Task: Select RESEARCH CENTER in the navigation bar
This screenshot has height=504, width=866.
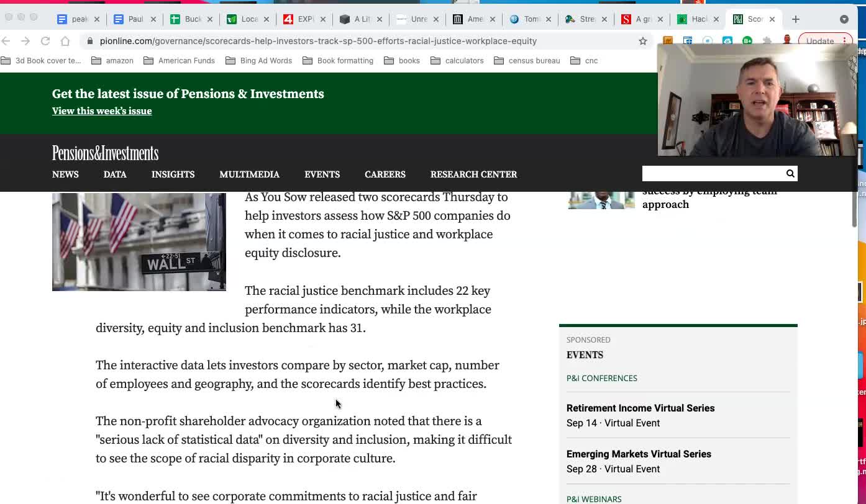Action: click(473, 174)
